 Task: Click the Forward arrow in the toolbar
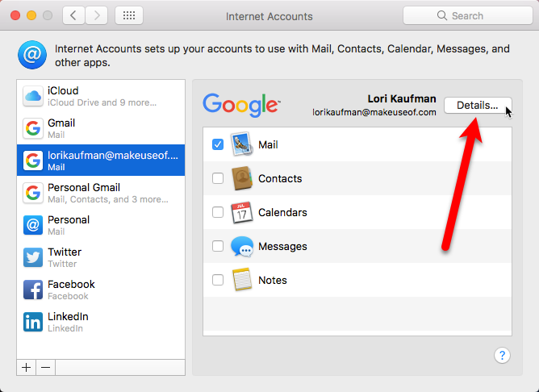tap(97, 15)
